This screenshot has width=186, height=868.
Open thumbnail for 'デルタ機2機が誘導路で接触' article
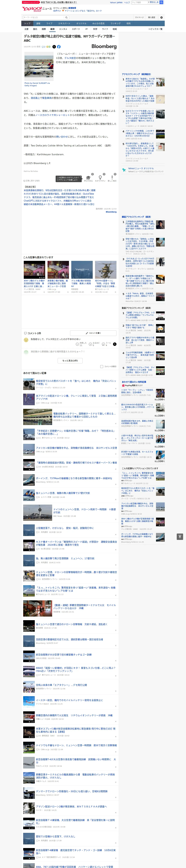pyautogui.click(x=82, y=269)
